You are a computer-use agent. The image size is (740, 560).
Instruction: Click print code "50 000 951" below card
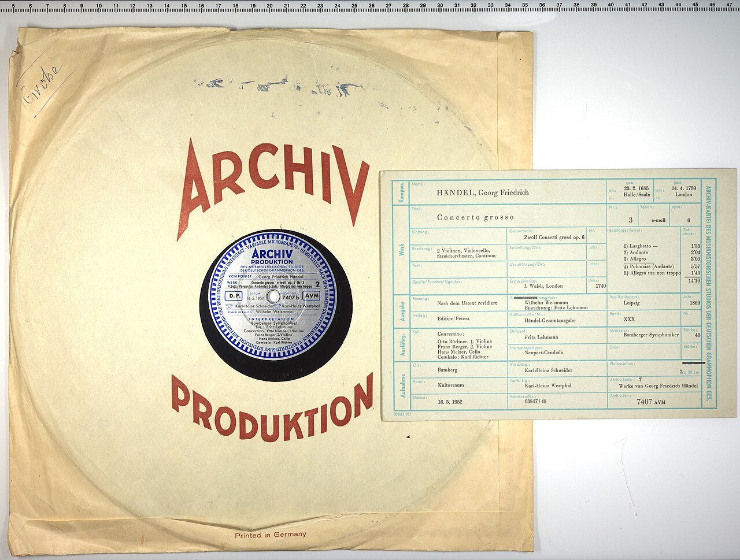click(402, 414)
